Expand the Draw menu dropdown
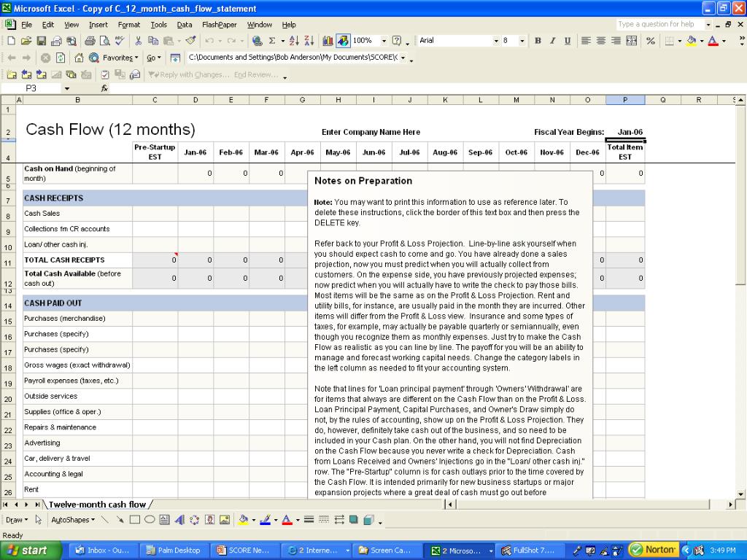747x560 pixels. pyautogui.click(x=18, y=520)
